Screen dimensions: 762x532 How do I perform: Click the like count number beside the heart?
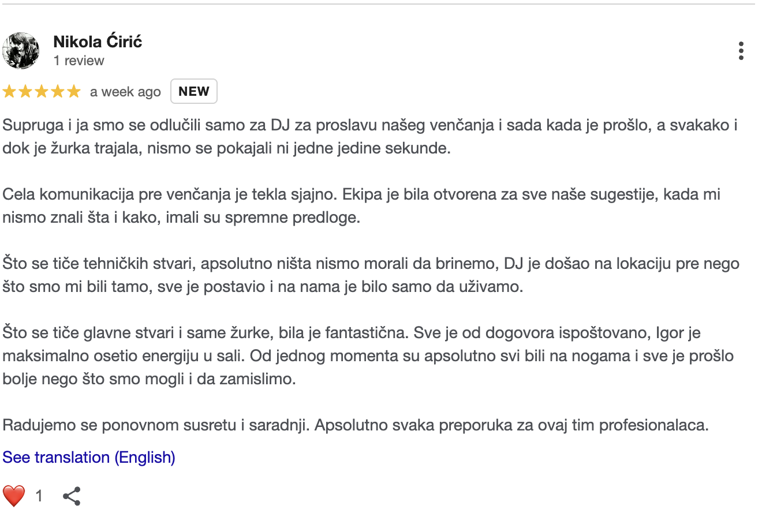tap(39, 496)
